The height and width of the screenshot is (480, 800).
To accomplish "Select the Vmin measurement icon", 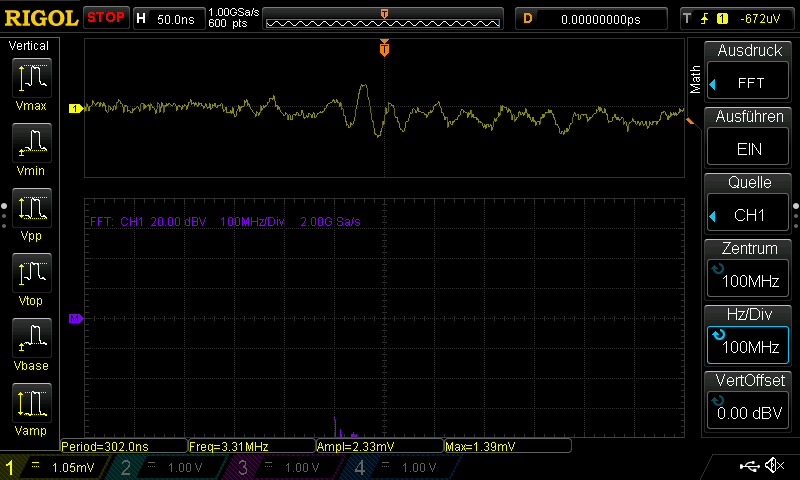I will pyautogui.click(x=32, y=142).
